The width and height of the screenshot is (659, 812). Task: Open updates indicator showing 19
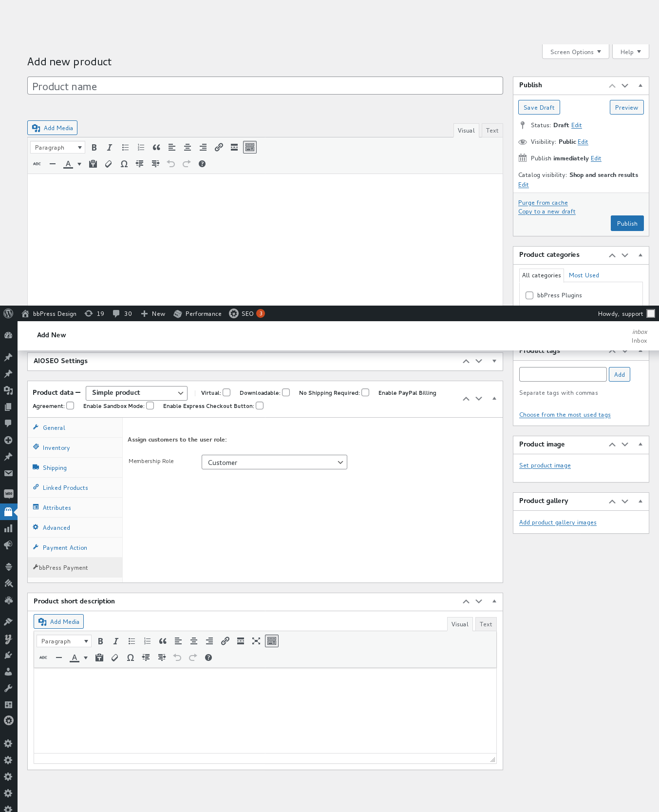(94, 313)
